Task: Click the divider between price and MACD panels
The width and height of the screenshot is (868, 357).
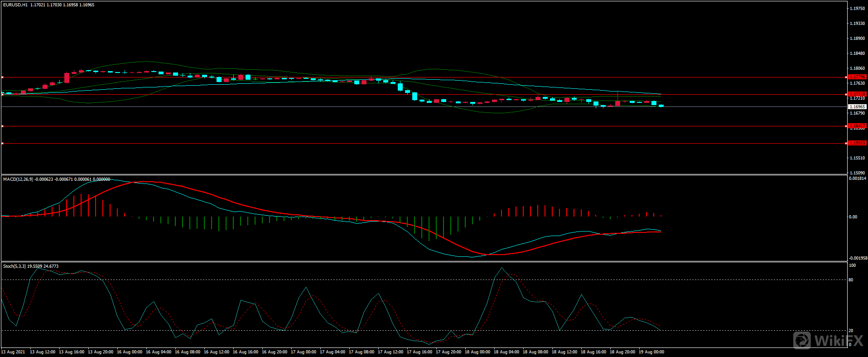Action: [x=424, y=175]
